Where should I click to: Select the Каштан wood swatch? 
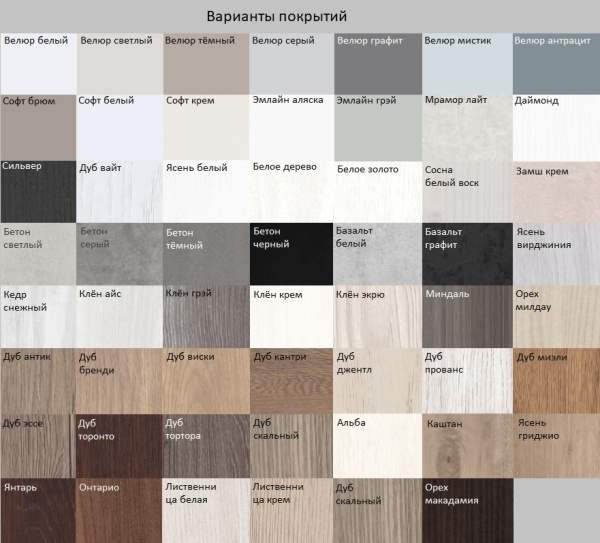466,445
